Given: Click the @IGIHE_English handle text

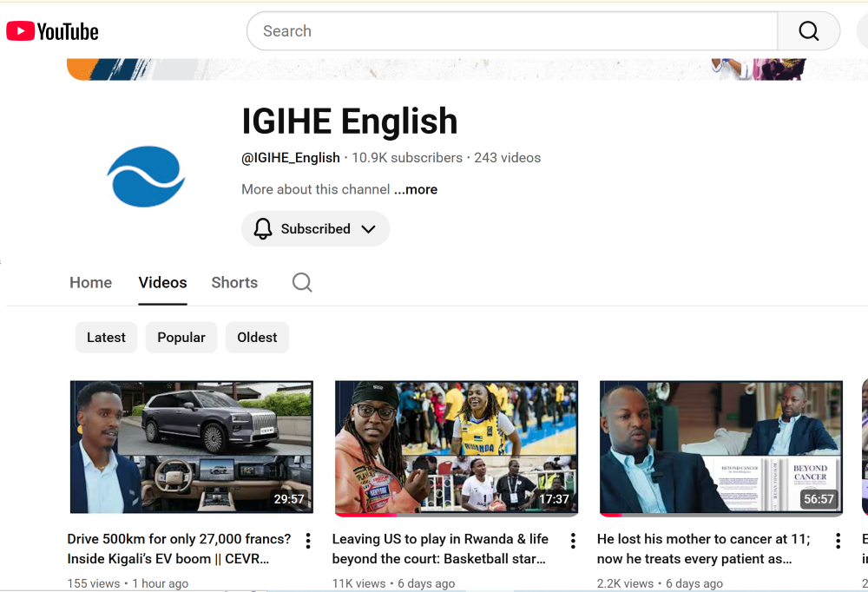Looking at the screenshot, I should click(291, 158).
